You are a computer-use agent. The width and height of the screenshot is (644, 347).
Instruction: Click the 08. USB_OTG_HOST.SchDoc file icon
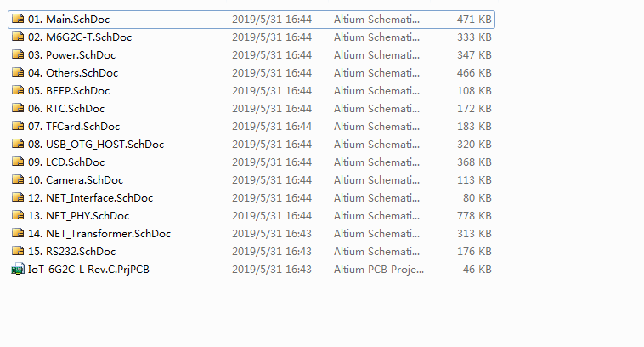18,144
